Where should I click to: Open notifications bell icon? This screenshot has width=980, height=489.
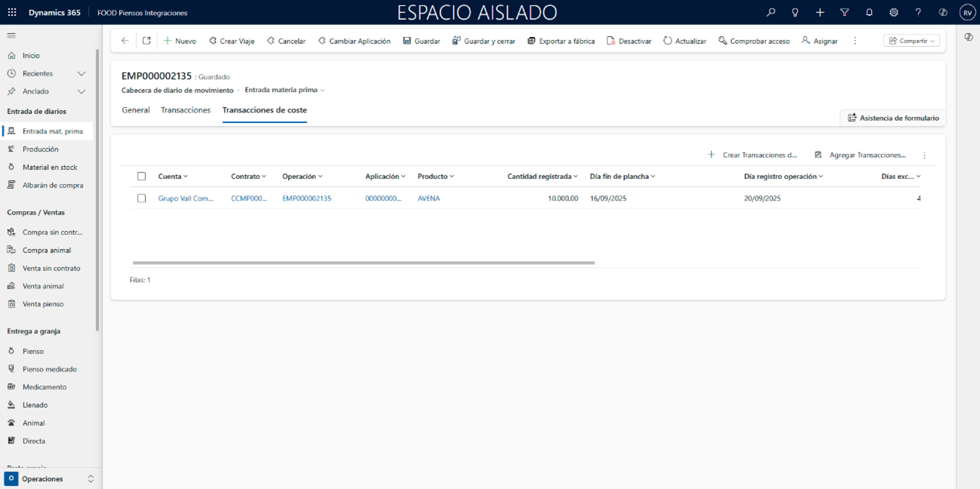click(869, 13)
